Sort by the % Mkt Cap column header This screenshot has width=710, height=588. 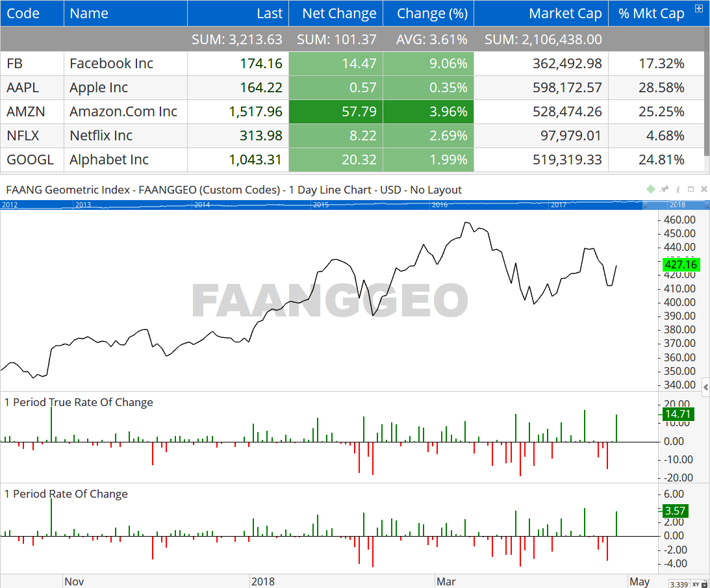[x=651, y=13]
